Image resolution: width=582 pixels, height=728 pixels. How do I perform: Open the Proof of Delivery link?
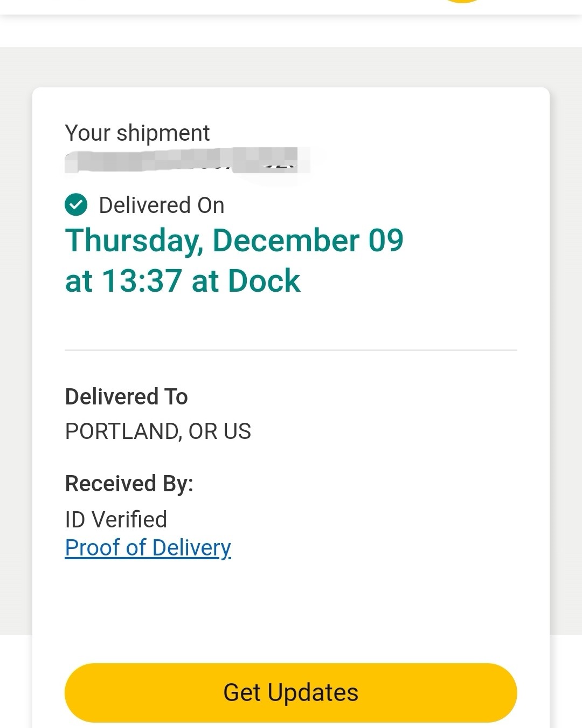[x=148, y=548]
